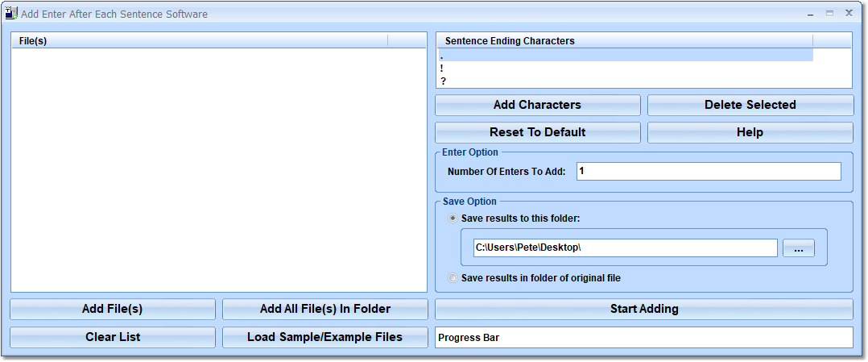Click Sentence Ending Characters column header

[625, 40]
